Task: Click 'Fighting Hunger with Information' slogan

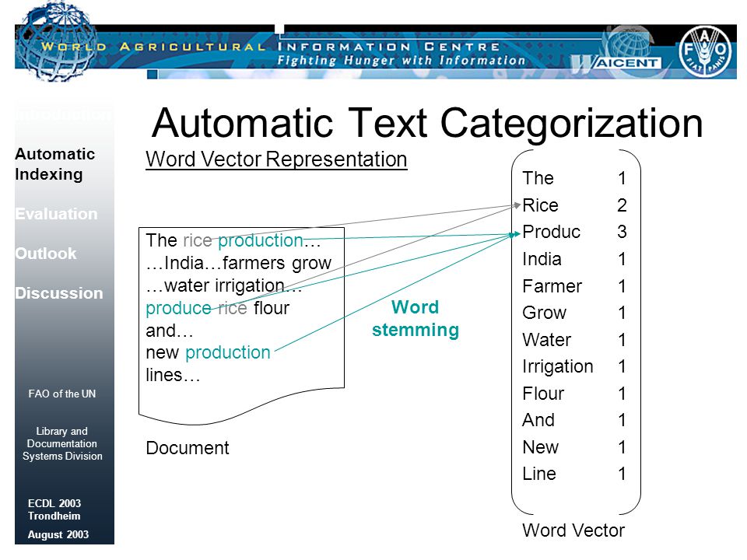Action: (x=401, y=61)
